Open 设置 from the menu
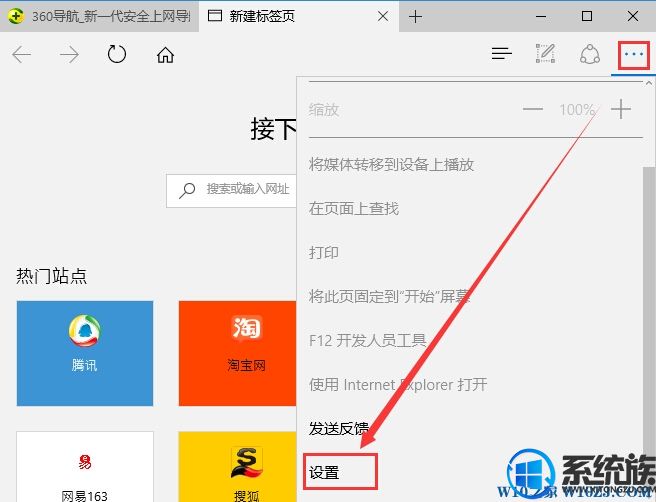The image size is (656, 502). [x=324, y=473]
